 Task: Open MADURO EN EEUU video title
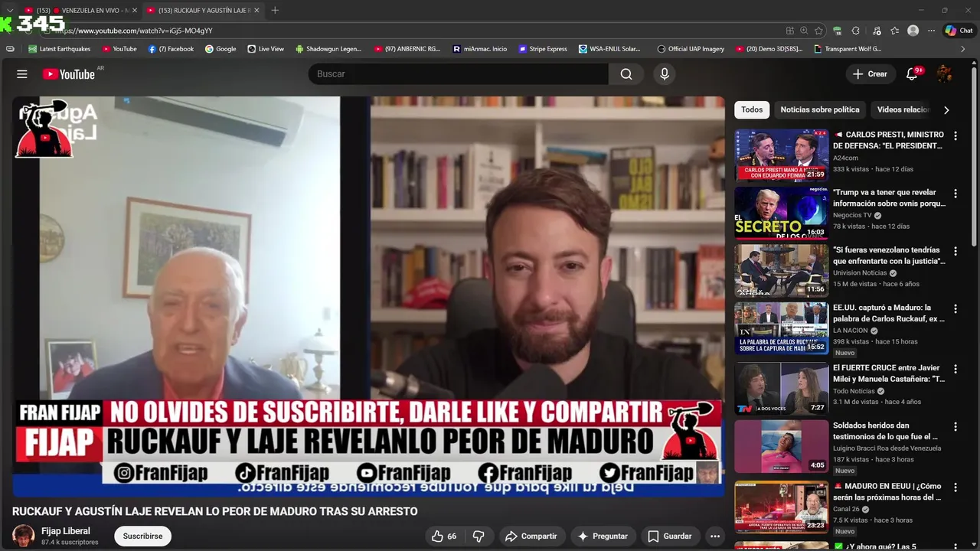click(887, 492)
